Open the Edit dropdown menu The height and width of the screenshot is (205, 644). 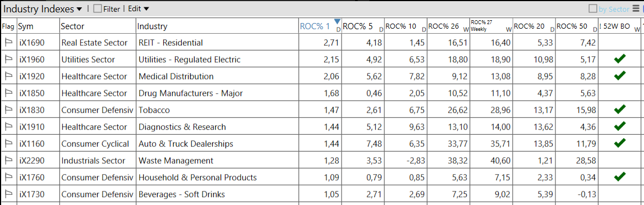pyautogui.click(x=139, y=8)
